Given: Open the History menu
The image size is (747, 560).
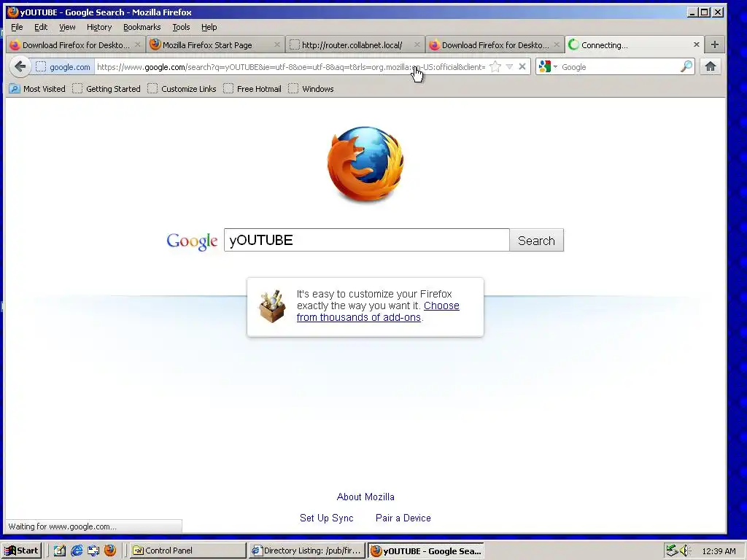Looking at the screenshot, I should point(99,27).
